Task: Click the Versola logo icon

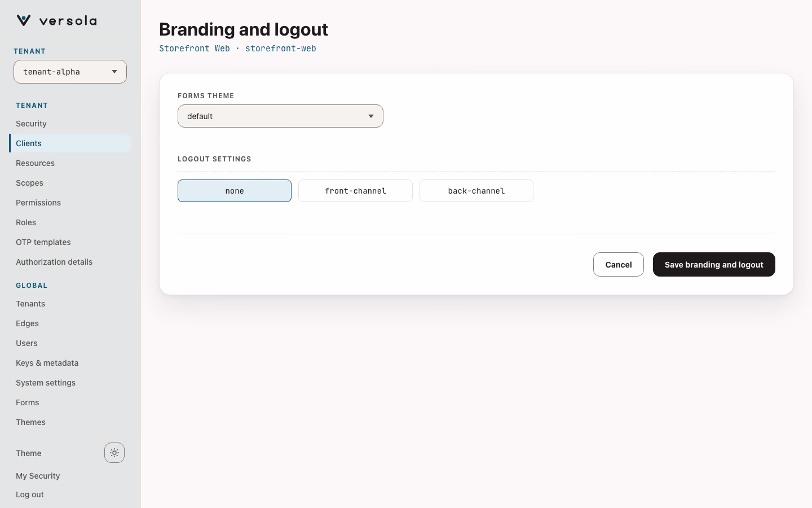Action: 24,20
